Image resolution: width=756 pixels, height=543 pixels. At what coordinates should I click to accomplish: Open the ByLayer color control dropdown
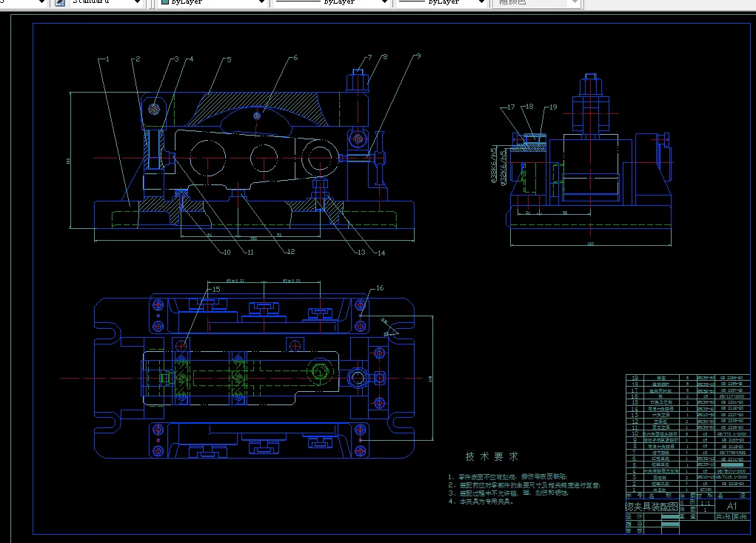pos(262,2)
